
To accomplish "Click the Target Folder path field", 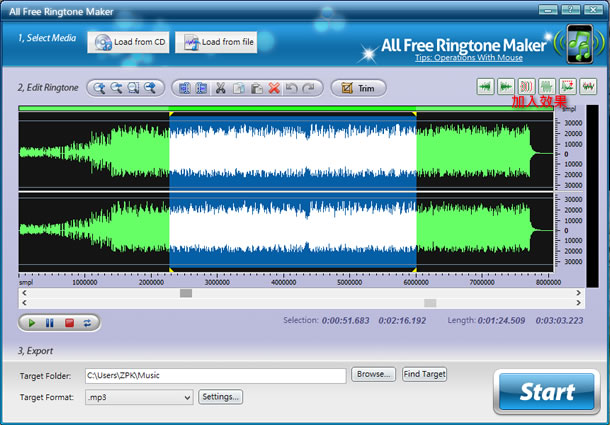I will [216, 376].
